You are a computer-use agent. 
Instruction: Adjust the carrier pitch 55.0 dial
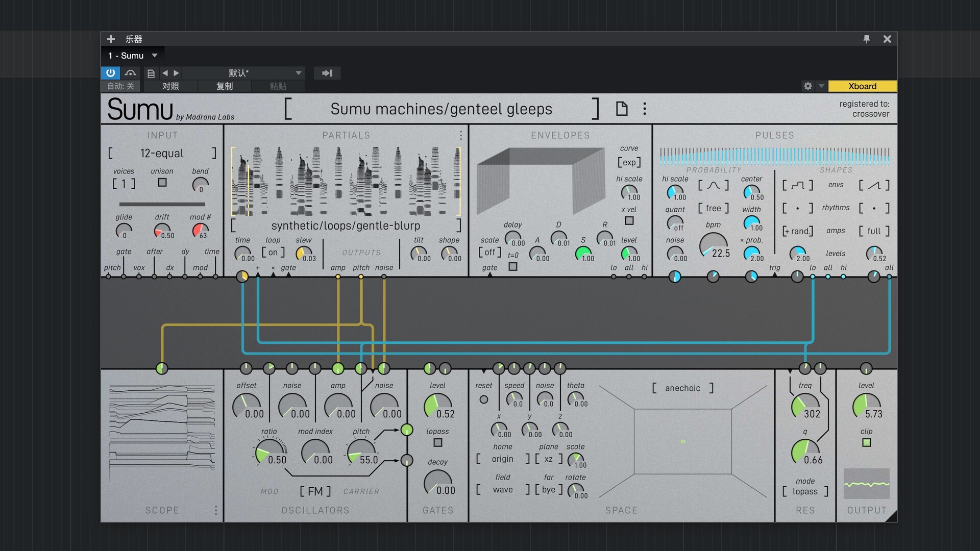(x=361, y=452)
